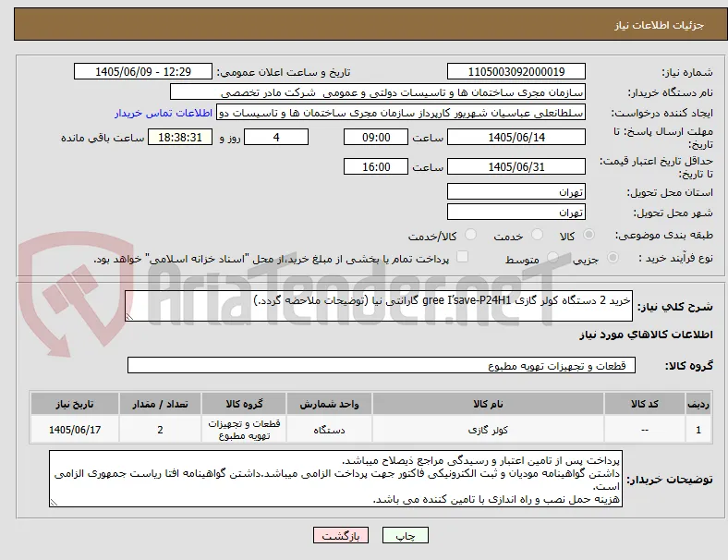Click the request creator name field
This screenshot has height=560, width=728.
pyautogui.click(x=401, y=113)
